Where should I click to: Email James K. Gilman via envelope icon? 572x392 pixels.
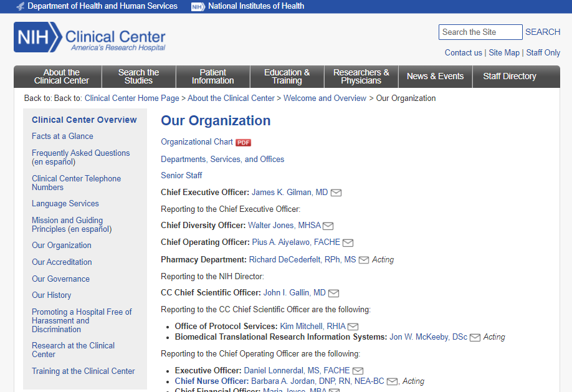[x=336, y=193]
